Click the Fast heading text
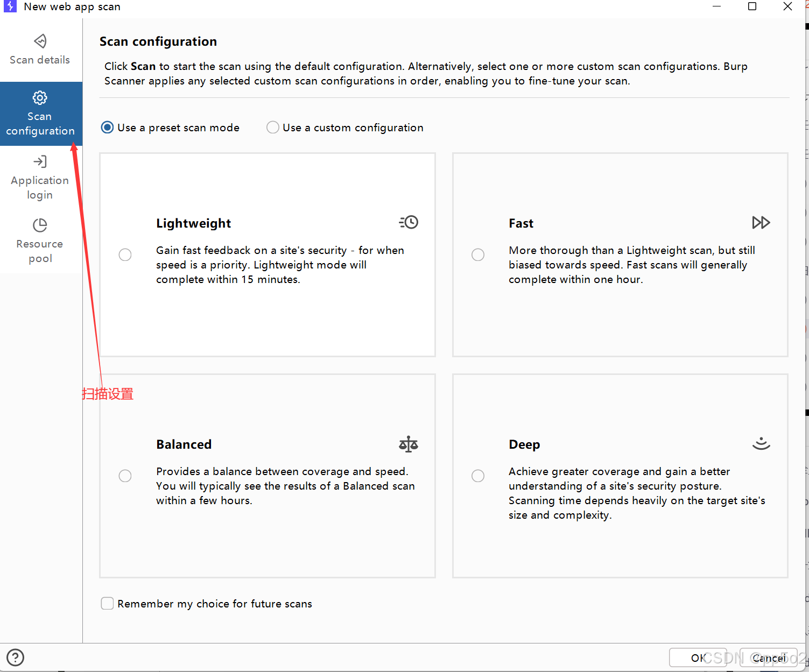 click(x=521, y=223)
